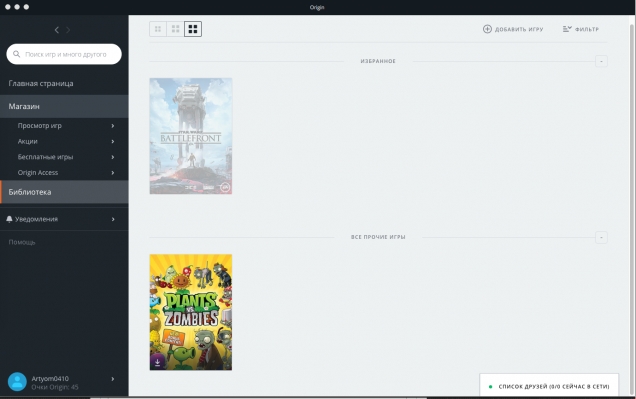Select the large tile grid view
The image size is (636, 399).
pos(193,29)
